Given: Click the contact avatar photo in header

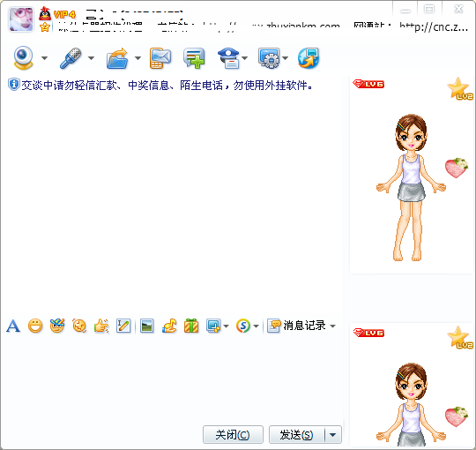Looking at the screenshot, I should [x=21, y=19].
